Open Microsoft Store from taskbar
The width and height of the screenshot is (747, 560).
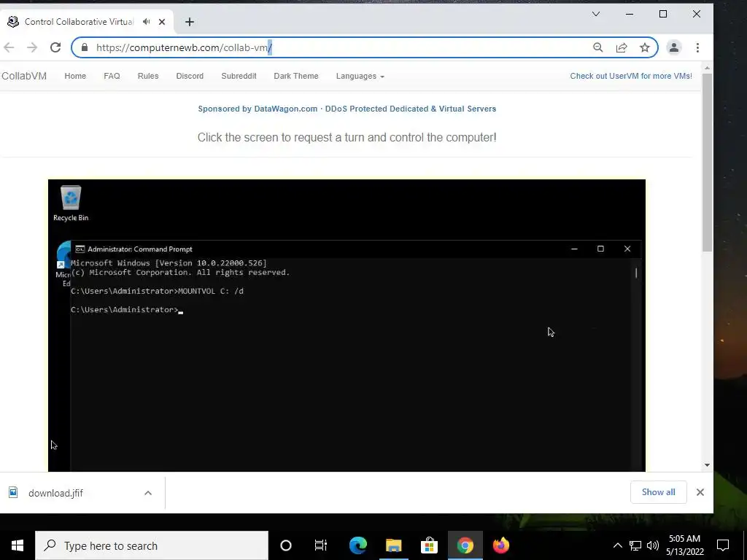pyautogui.click(x=429, y=545)
